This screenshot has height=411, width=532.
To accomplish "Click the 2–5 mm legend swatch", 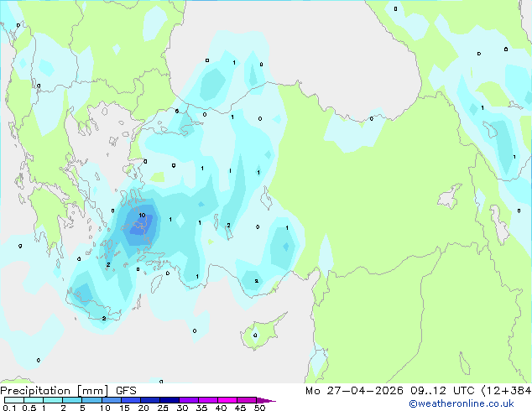I will pyautogui.click(x=72, y=400).
